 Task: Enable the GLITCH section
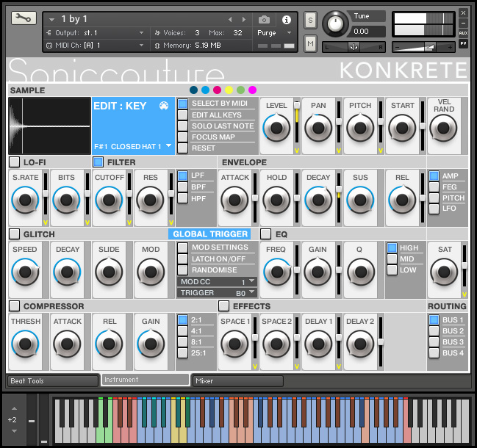point(14,234)
